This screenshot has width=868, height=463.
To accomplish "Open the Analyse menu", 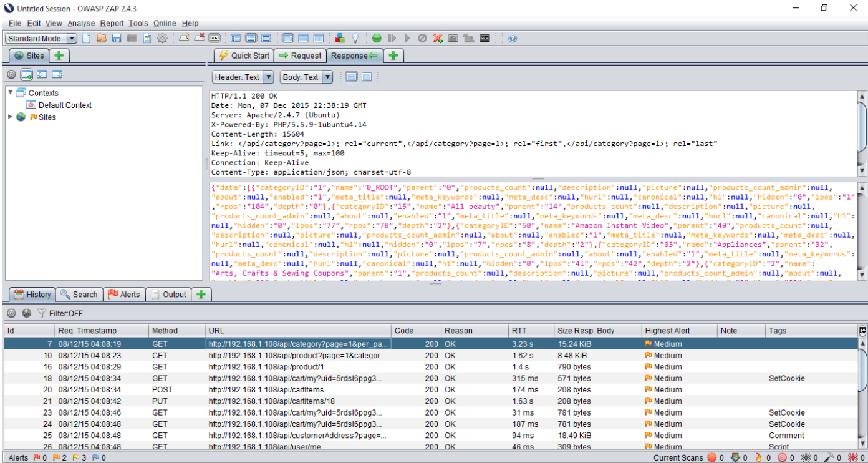I will pos(81,23).
